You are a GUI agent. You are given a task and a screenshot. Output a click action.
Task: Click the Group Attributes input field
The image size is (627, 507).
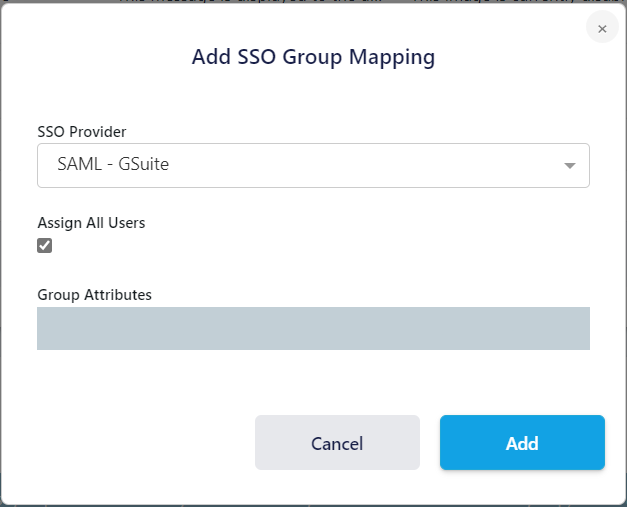click(x=313, y=328)
